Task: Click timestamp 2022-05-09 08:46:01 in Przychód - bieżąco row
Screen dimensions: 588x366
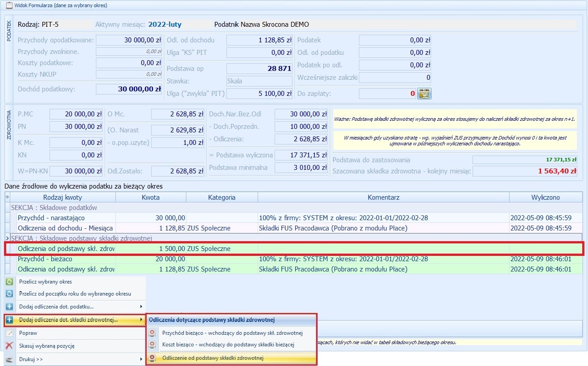Action: 541,259
